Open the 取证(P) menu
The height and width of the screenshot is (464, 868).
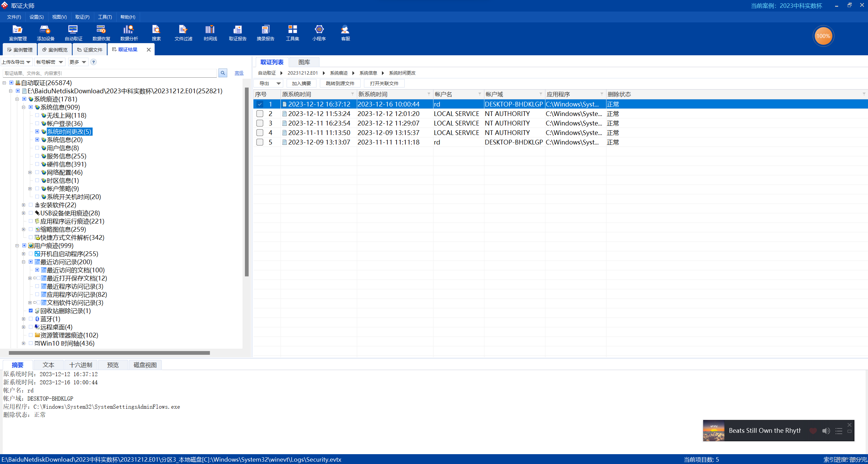[82, 17]
